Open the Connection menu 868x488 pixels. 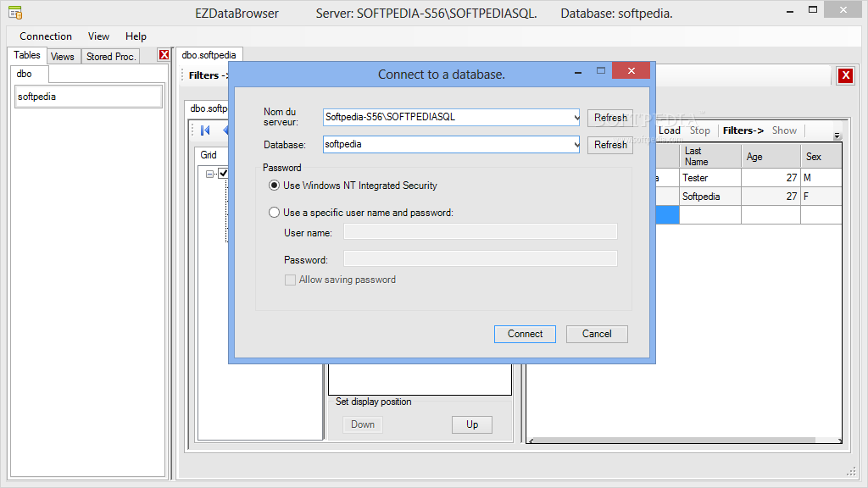(46, 36)
